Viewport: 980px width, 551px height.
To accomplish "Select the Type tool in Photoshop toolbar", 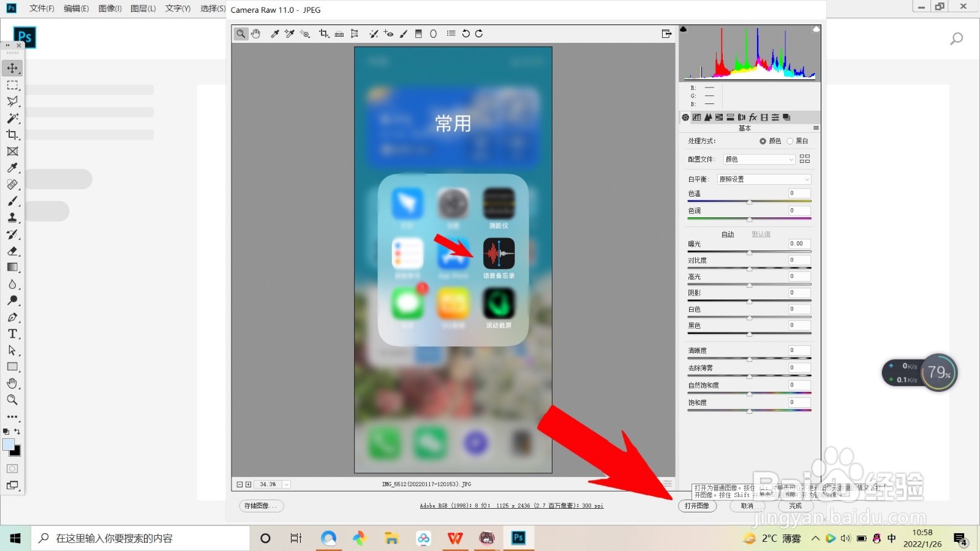I will (x=12, y=334).
